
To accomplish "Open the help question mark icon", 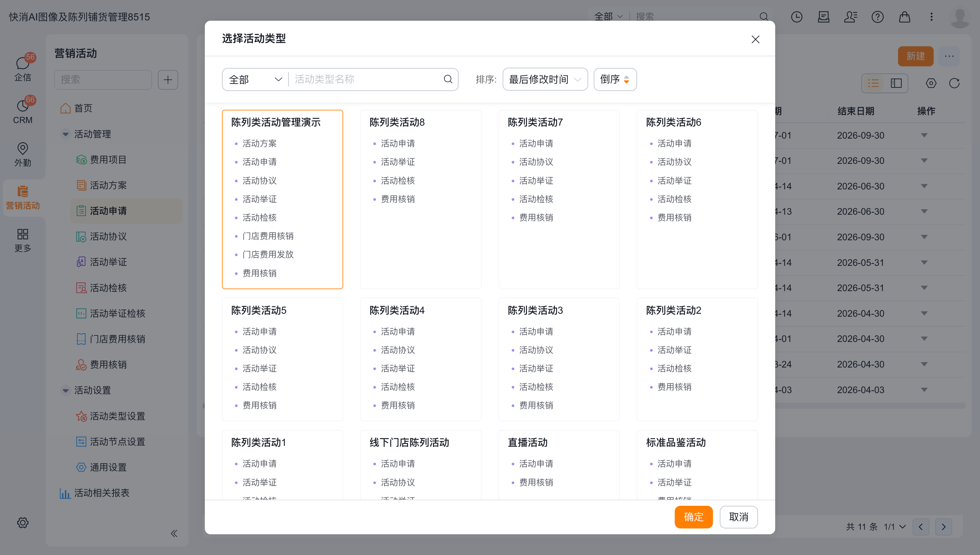I will (877, 17).
